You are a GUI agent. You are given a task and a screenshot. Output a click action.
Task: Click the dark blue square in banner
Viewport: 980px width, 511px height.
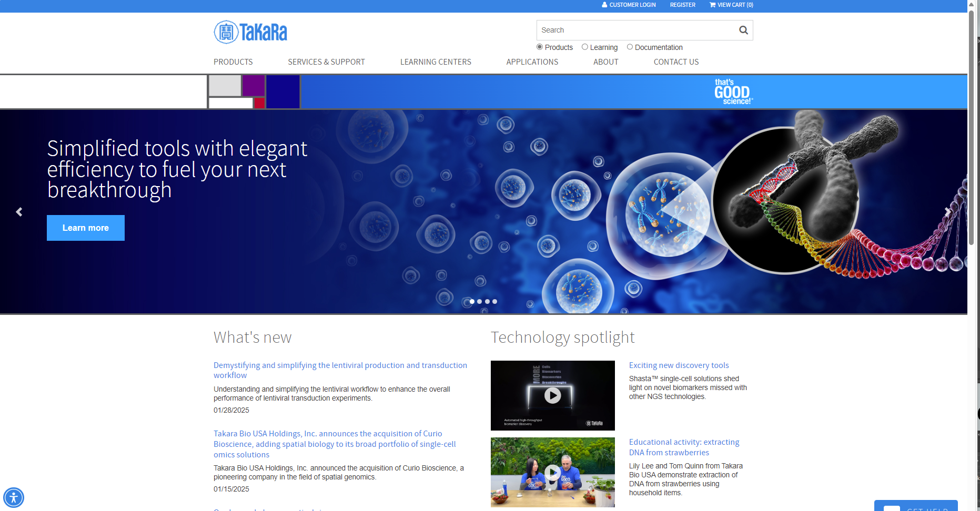point(283,91)
